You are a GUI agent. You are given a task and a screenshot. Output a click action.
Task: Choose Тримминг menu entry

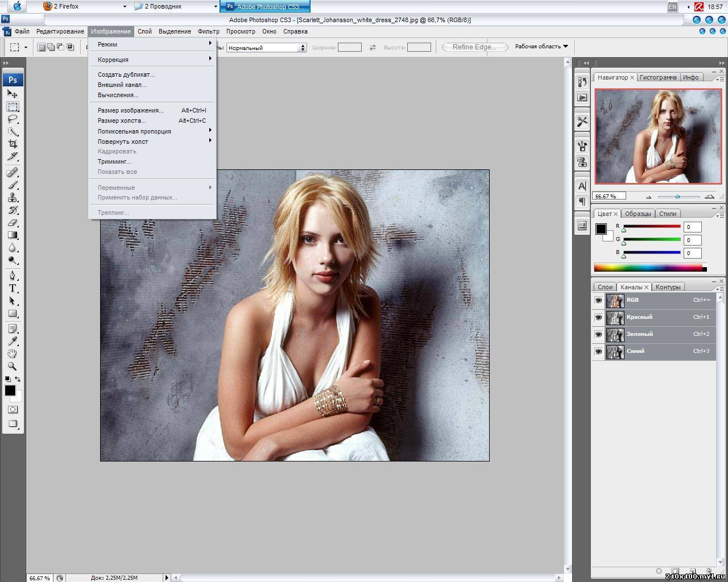(152, 161)
